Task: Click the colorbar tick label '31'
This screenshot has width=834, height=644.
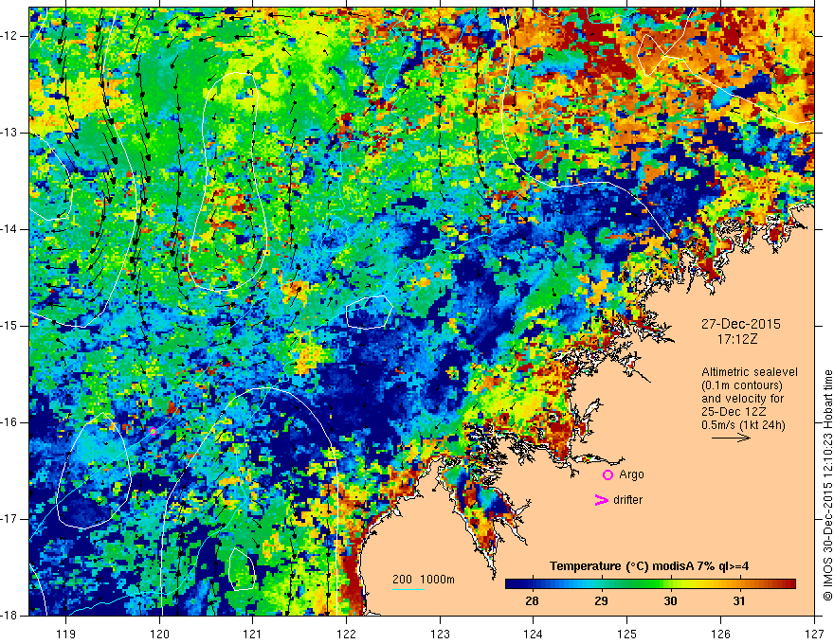Action: click(x=739, y=601)
